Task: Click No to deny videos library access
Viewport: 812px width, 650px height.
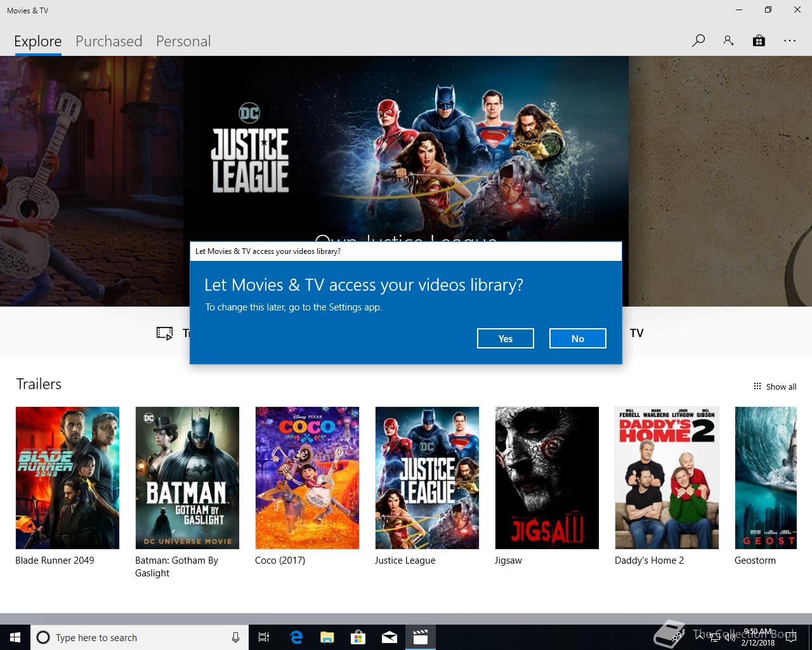Action: click(x=578, y=338)
